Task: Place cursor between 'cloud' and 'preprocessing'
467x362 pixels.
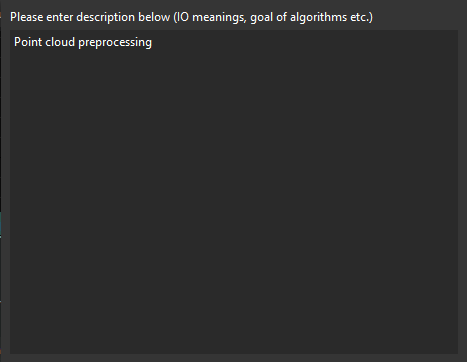Action: pyautogui.click(x=77, y=42)
